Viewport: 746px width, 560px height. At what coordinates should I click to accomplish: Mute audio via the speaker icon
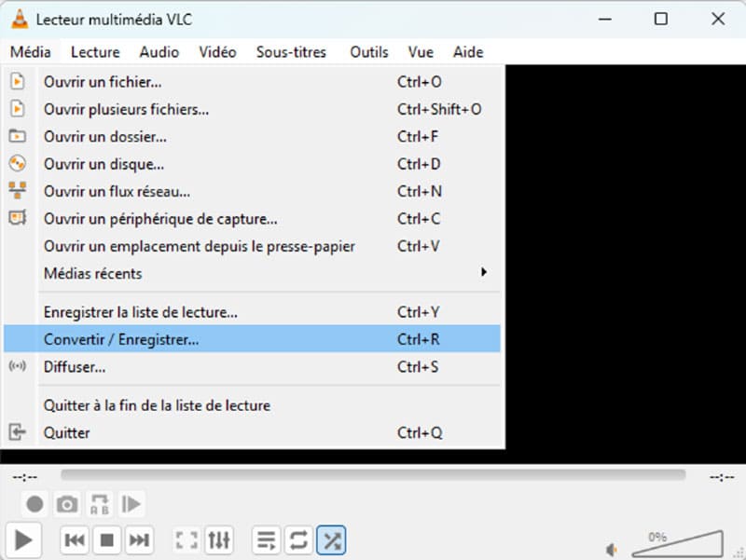coord(612,550)
